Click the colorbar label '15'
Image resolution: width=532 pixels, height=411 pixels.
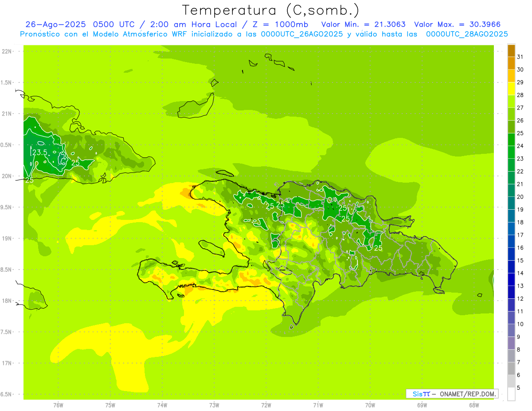(520, 260)
